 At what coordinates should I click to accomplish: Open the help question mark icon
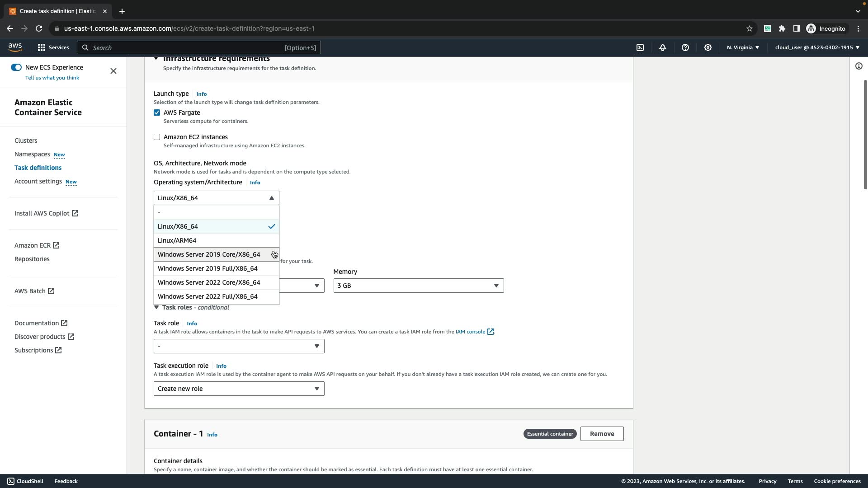pyautogui.click(x=685, y=47)
